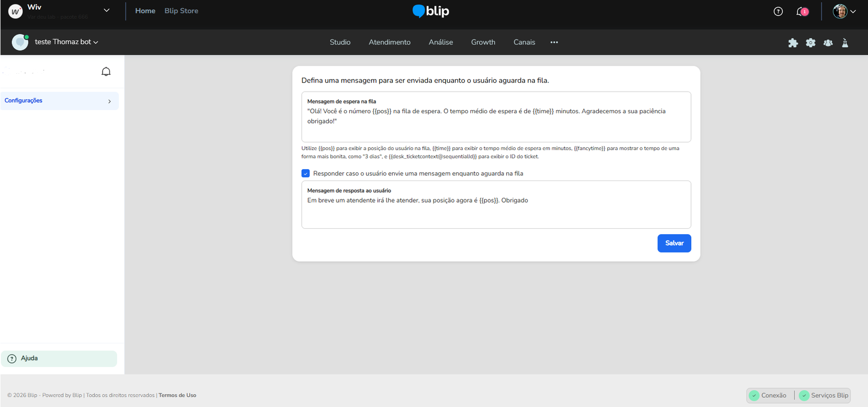
Task: Open the team members icon
Action: (x=828, y=43)
